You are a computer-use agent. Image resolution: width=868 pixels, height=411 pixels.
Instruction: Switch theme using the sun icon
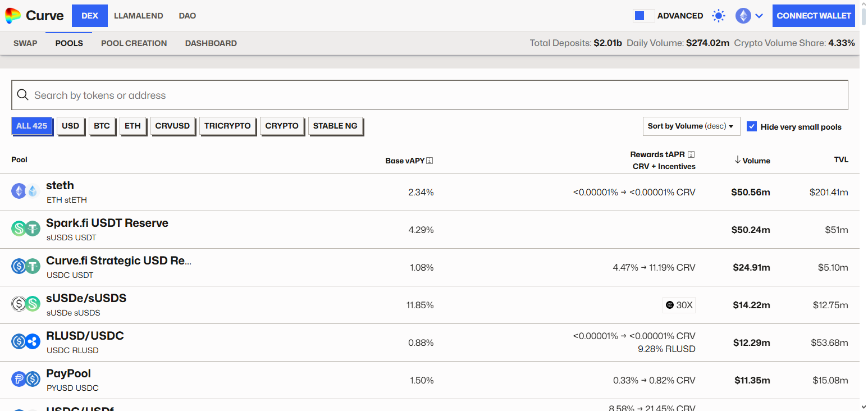click(x=718, y=16)
